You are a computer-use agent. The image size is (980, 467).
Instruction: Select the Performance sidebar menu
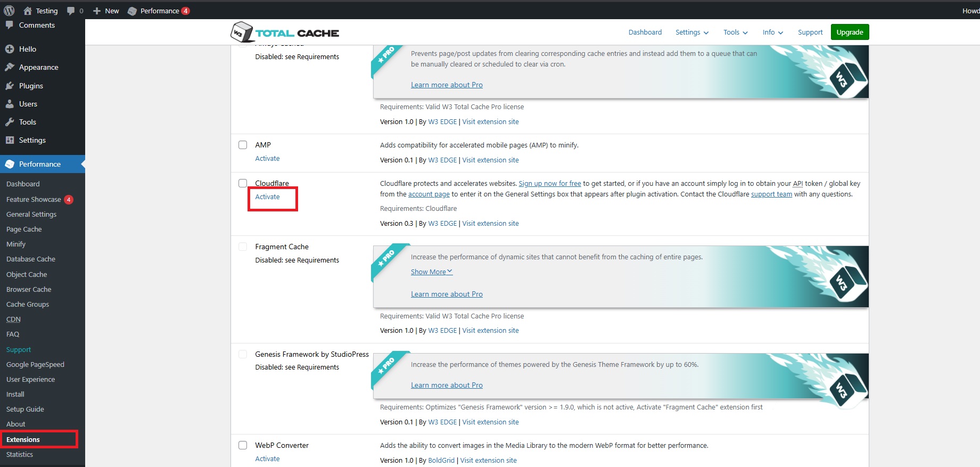click(43, 164)
